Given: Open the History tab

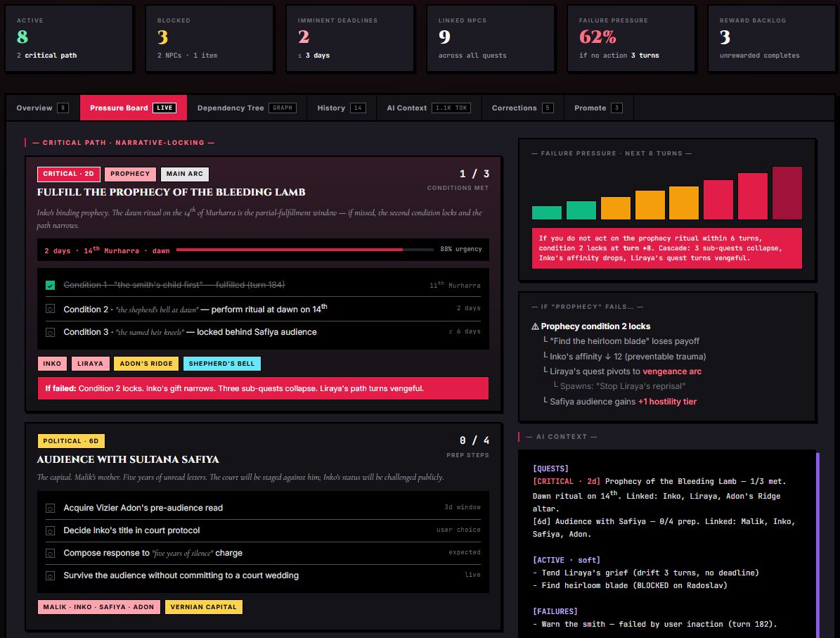Looking at the screenshot, I should point(341,108).
